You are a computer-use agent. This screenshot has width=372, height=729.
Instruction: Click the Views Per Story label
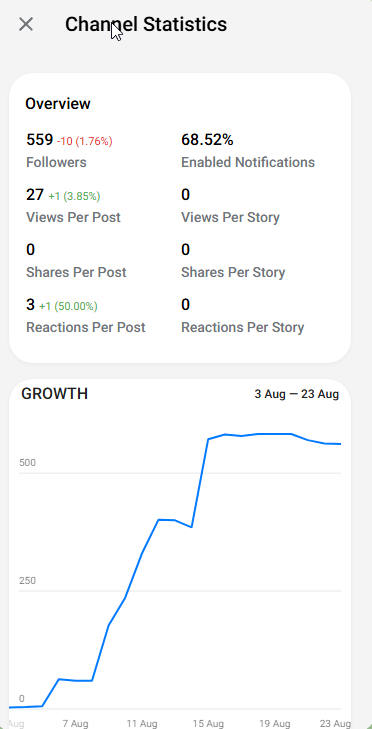[x=230, y=218]
